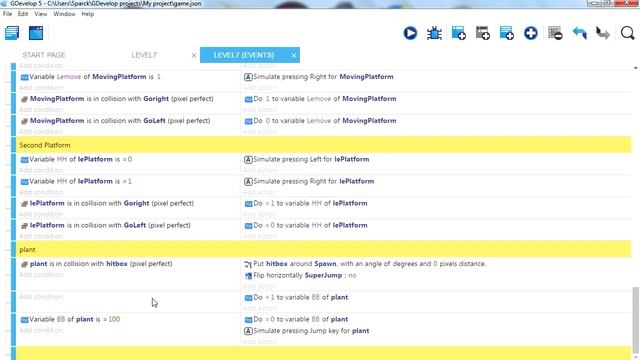640x360 pixels.
Task: Add condition below Variable 88 of plant = 100
Action: [41, 330]
